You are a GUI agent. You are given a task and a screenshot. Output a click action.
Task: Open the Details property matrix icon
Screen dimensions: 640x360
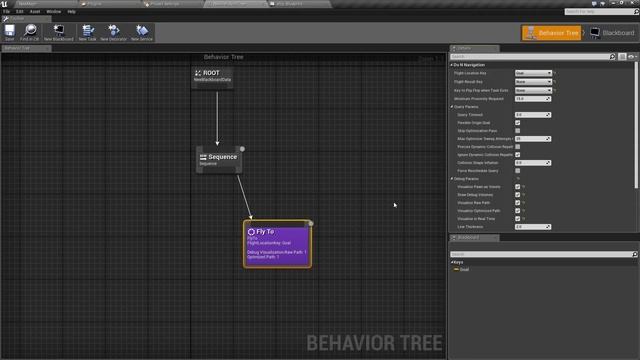coord(622,57)
